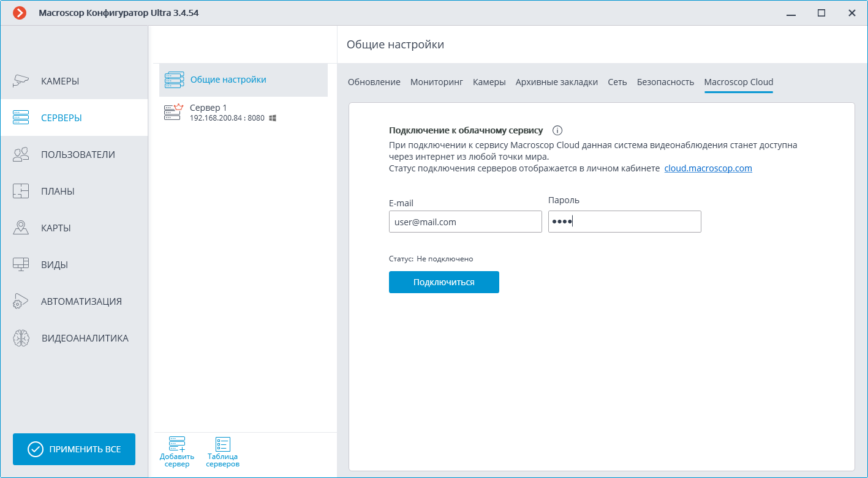Go to КАМЕРЫ menu label
This screenshot has width=868, height=478.
pyautogui.click(x=60, y=81)
